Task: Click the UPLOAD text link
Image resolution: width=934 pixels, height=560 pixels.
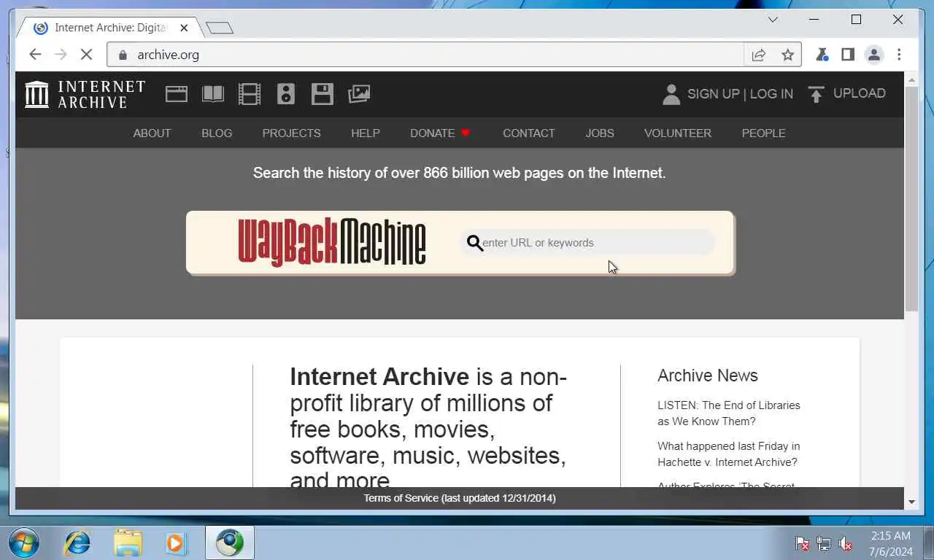Action: [860, 93]
